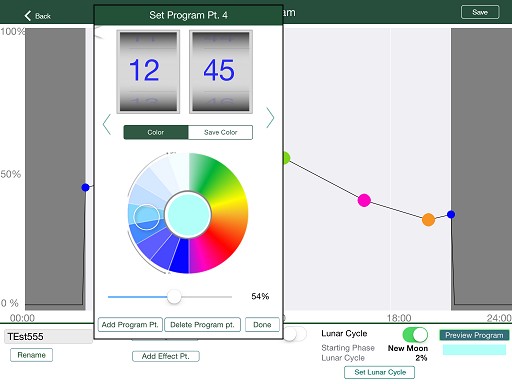
Task: Go to next program point with right chevron
Action: [x=270, y=118]
